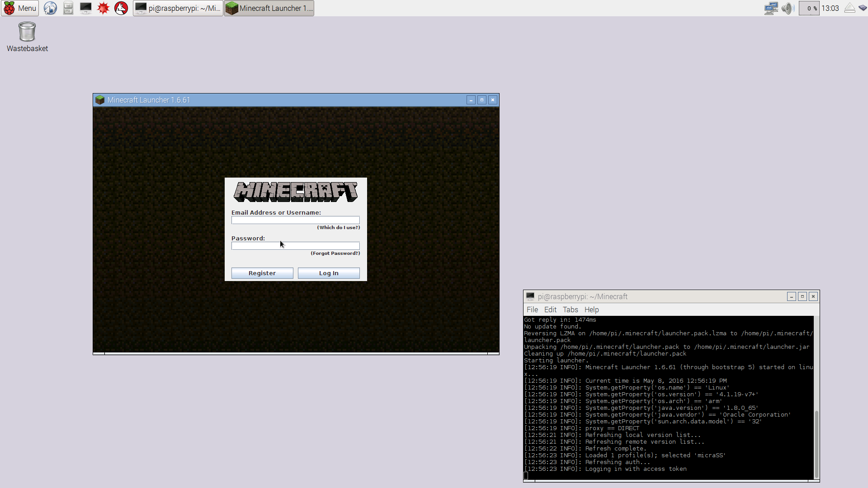Click the Minecraft Launcher title bar block icon

100,100
